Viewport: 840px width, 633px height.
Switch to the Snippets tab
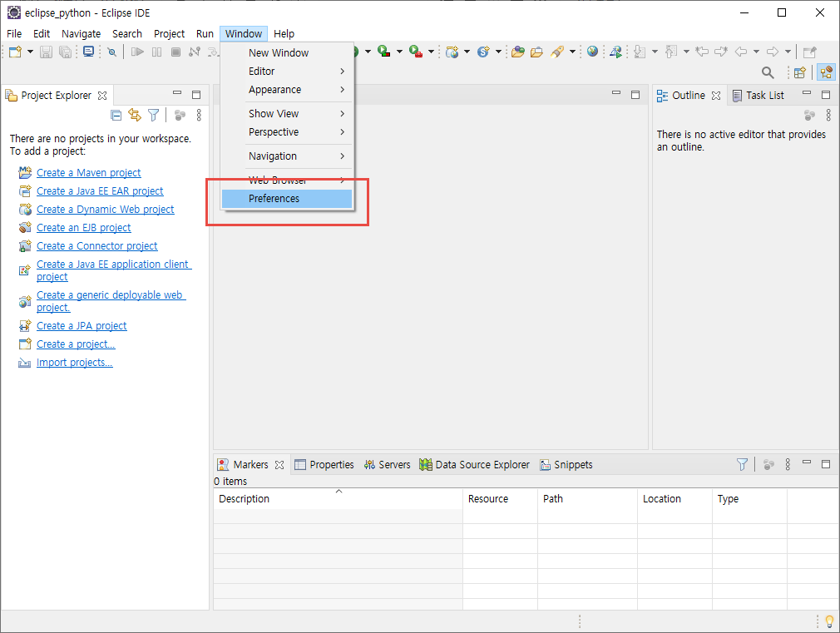click(566, 465)
